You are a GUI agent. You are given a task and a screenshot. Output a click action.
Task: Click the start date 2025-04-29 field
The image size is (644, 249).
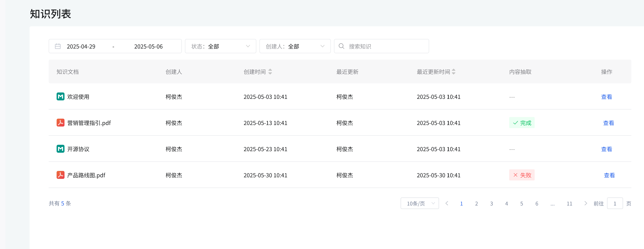tap(81, 46)
